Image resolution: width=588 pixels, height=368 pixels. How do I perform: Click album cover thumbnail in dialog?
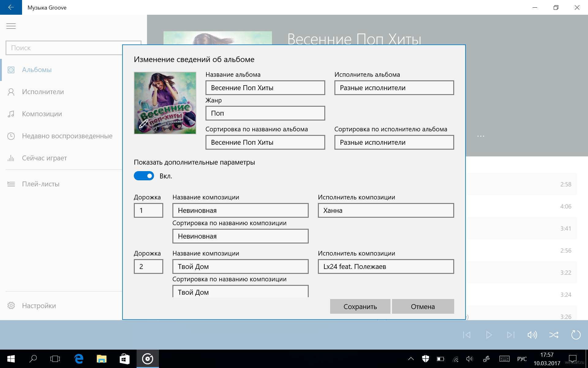[165, 103]
